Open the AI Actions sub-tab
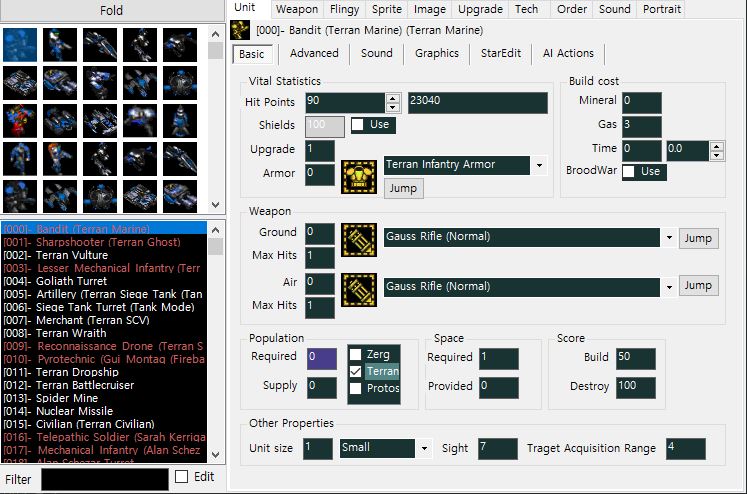 [568, 53]
